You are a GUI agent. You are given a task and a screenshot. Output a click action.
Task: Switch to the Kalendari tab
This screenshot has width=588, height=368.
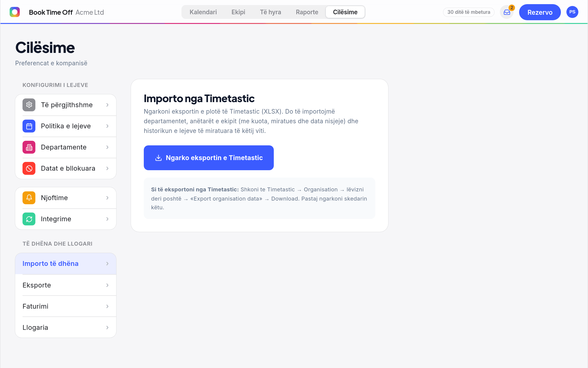(203, 12)
